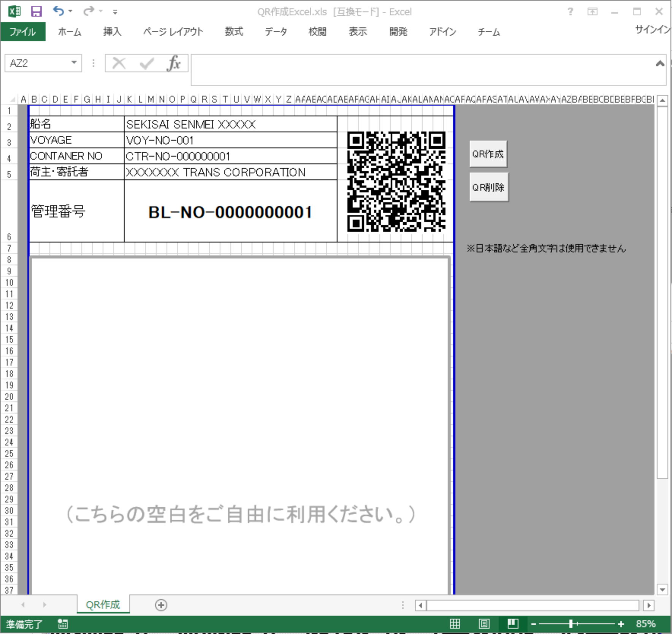This screenshot has width=672, height=634.
Task: Open Customize Quick Access Toolbar dropdown
Action: pyautogui.click(x=115, y=12)
